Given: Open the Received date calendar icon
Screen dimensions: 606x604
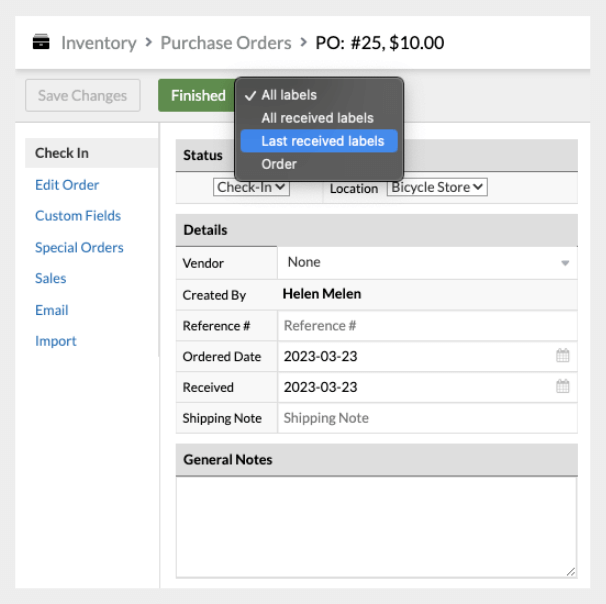Looking at the screenshot, I should pos(562,387).
